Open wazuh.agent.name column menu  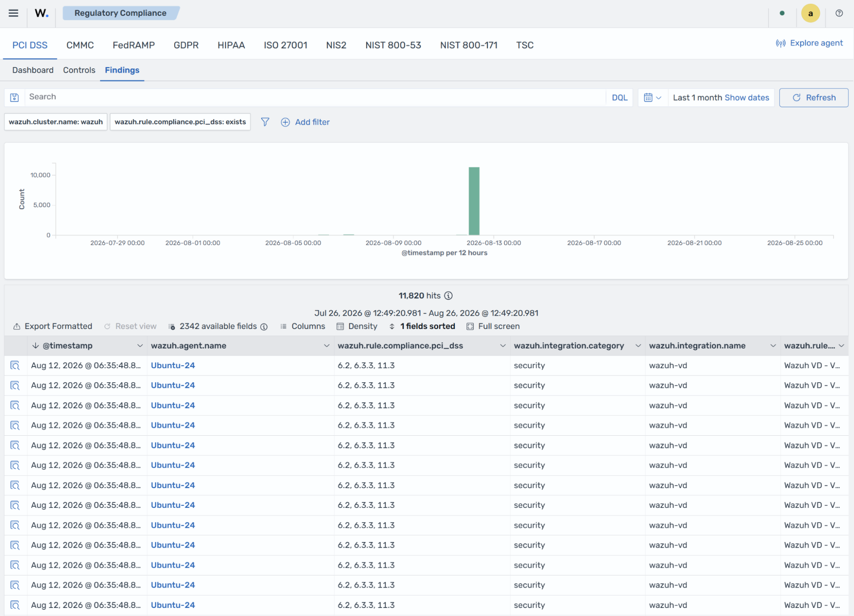pos(326,346)
